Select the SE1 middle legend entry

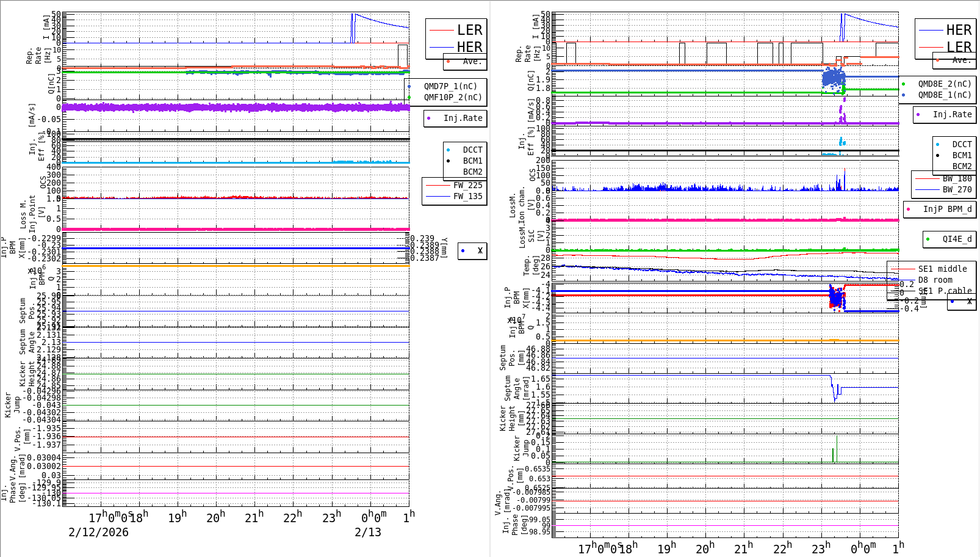942,269
